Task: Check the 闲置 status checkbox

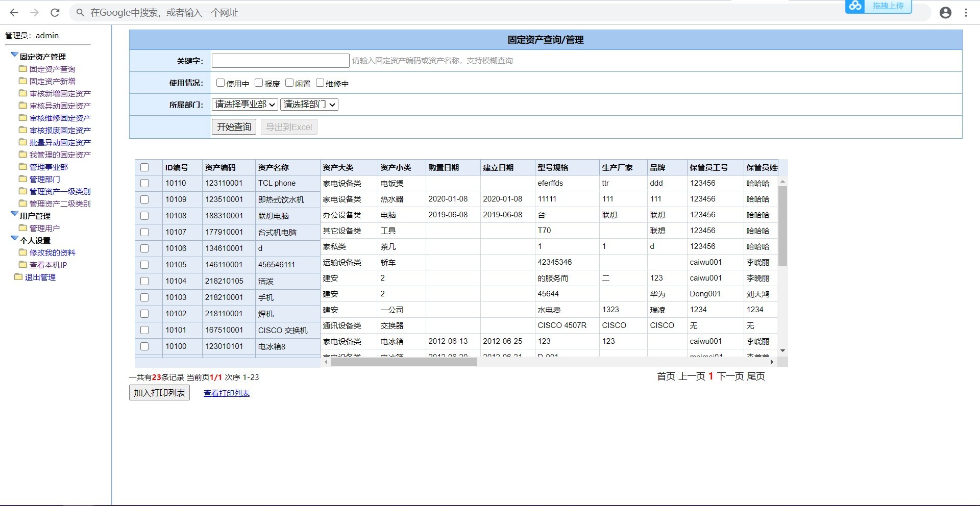Action: (x=289, y=83)
